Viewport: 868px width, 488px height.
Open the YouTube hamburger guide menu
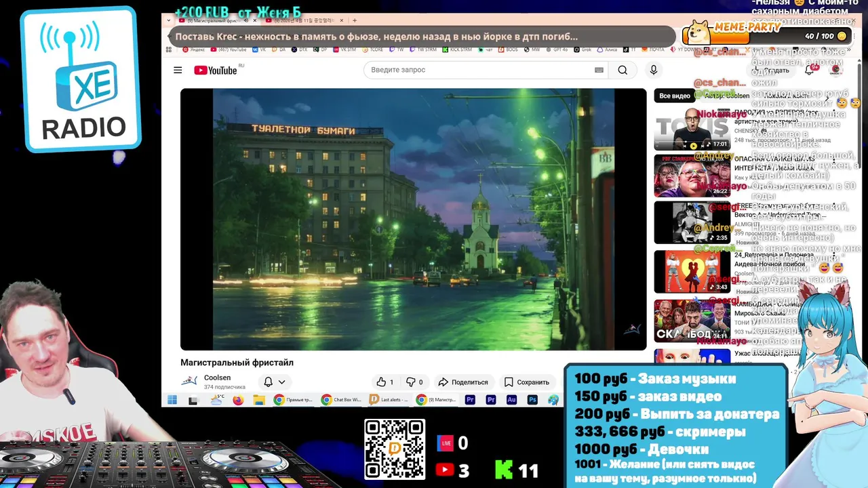[x=178, y=70]
